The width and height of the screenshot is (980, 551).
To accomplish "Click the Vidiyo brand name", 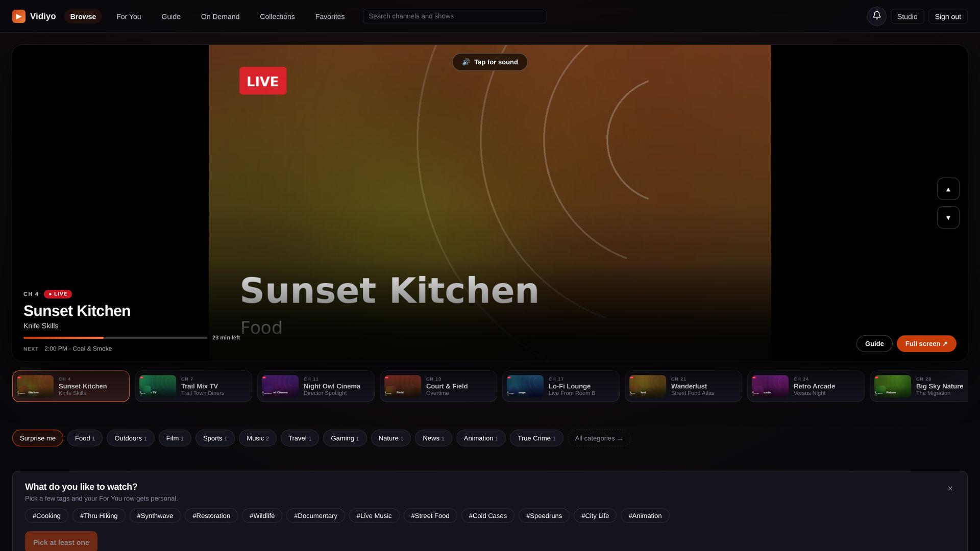I will (43, 16).
